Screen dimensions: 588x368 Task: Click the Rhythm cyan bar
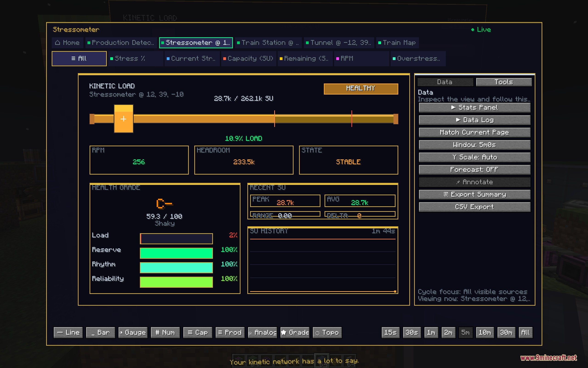click(x=176, y=268)
